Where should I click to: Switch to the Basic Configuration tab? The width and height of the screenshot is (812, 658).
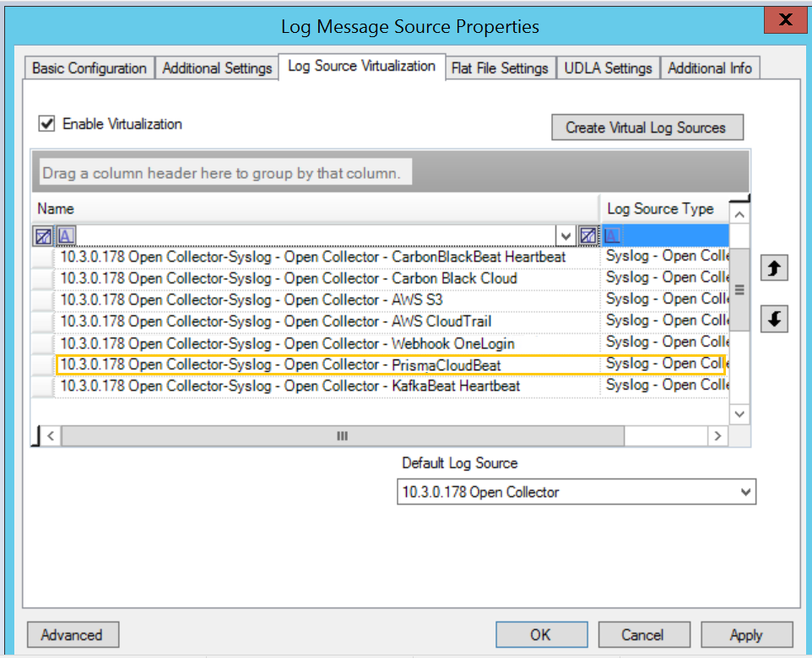point(89,68)
